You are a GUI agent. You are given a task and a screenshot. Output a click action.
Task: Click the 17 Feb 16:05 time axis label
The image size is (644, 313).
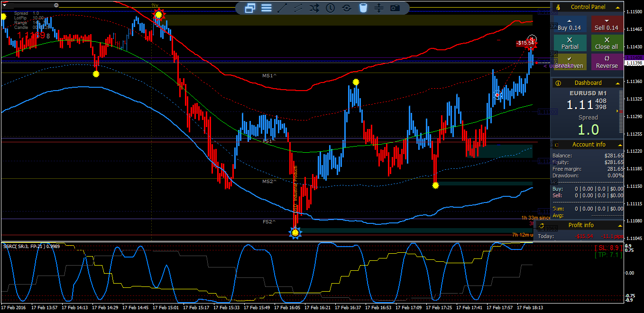pos(288,307)
